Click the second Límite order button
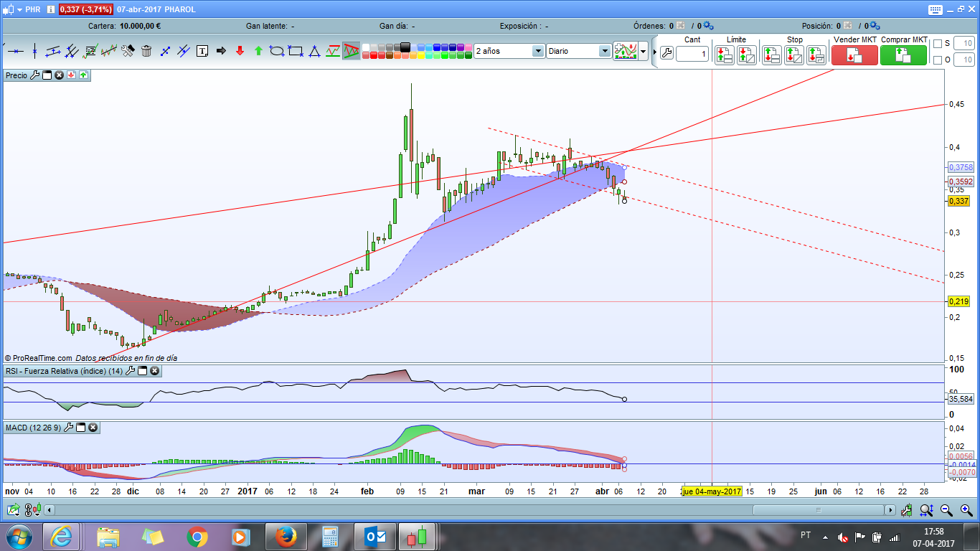This screenshot has height=551, width=980. point(747,55)
